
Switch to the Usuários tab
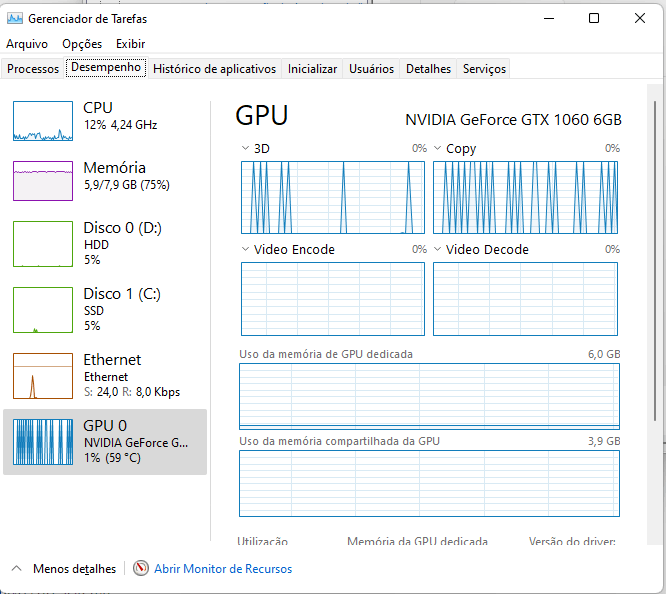(372, 69)
